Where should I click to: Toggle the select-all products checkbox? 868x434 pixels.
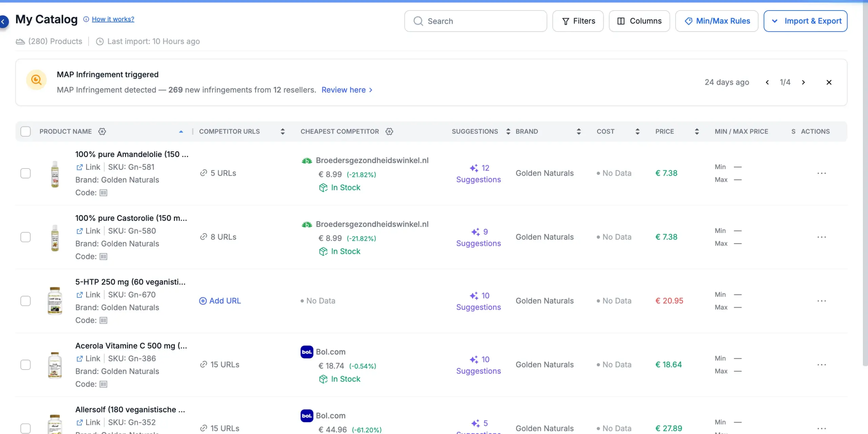pyautogui.click(x=25, y=131)
